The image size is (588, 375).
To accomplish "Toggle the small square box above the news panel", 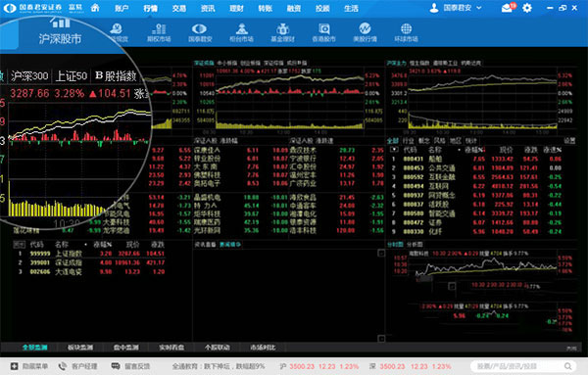I will click(x=381, y=254).
